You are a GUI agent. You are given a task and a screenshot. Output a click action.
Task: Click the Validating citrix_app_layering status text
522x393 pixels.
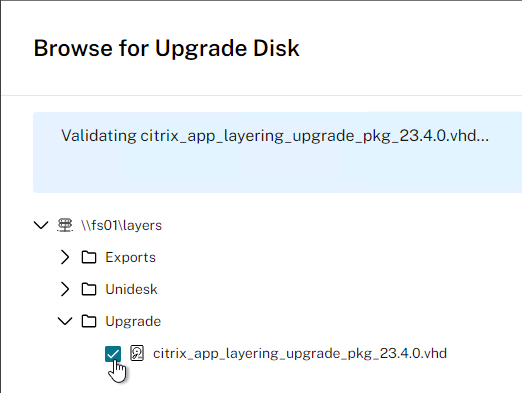275,136
